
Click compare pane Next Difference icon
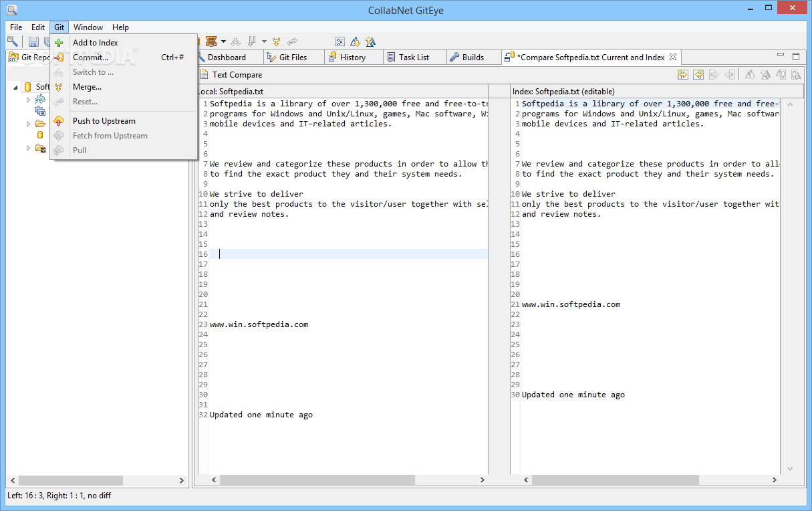point(751,75)
